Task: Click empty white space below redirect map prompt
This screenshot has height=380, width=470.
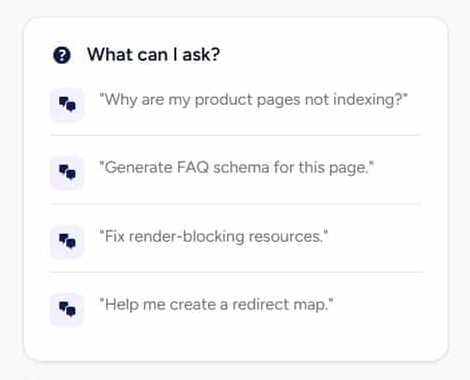Action: (x=236, y=343)
